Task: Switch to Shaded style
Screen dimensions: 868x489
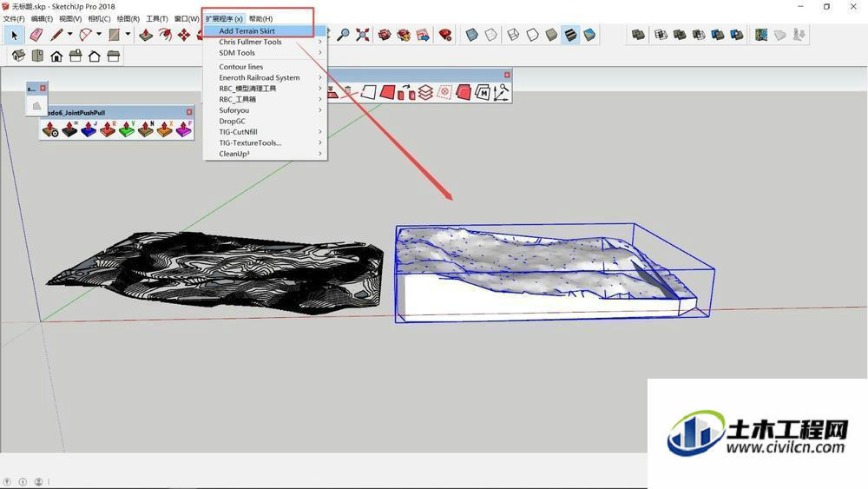Action: pos(551,35)
